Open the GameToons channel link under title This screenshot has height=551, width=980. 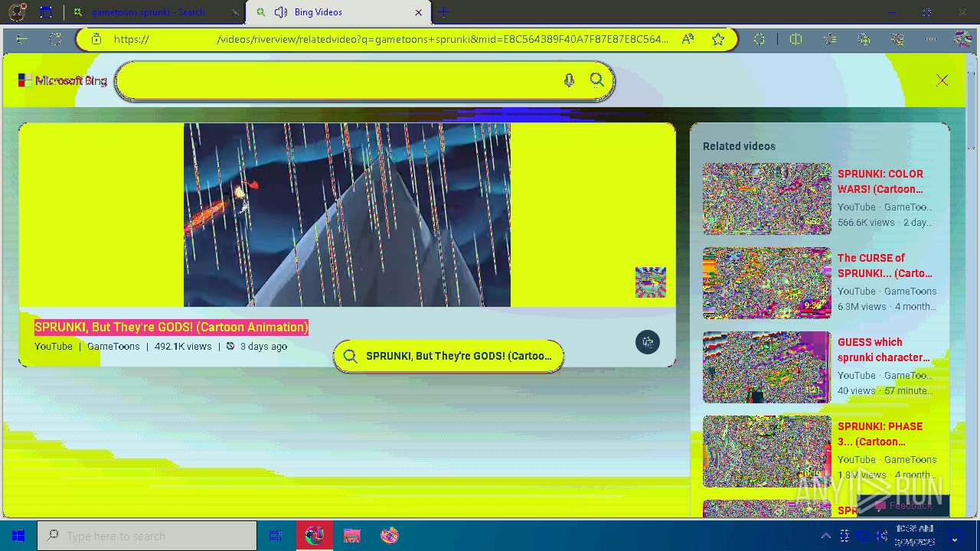click(113, 347)
